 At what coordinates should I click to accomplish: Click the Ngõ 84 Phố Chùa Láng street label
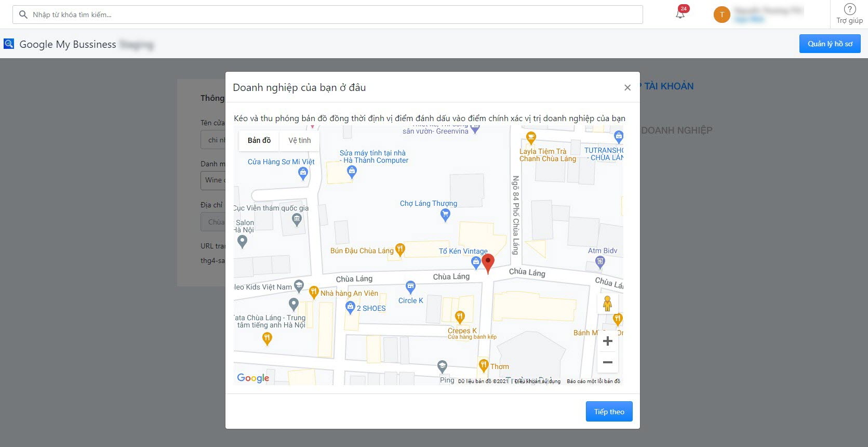coord(516,215)
